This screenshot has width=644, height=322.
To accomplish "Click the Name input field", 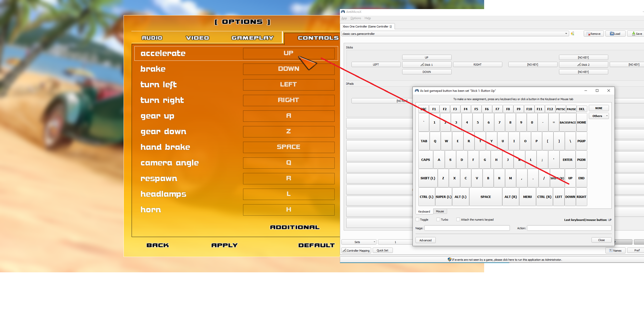I will pyautogui.click(x=467, y=228).
